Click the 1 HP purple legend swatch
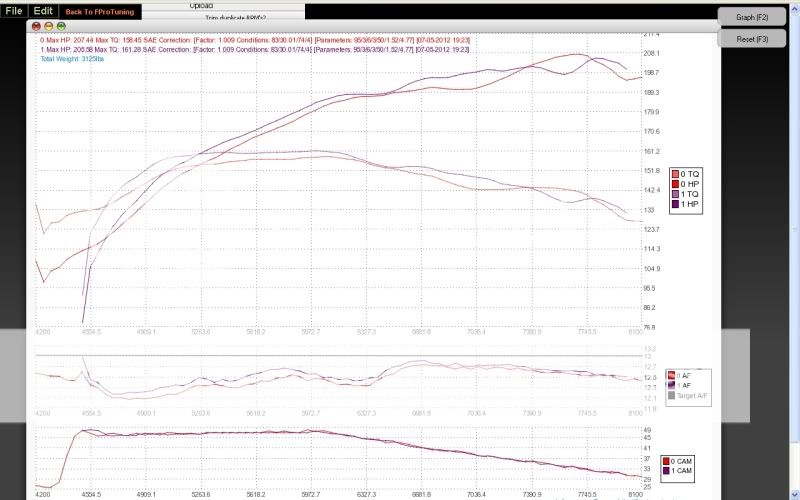Screen dimensions: 800x500 (x=675, y=204)
